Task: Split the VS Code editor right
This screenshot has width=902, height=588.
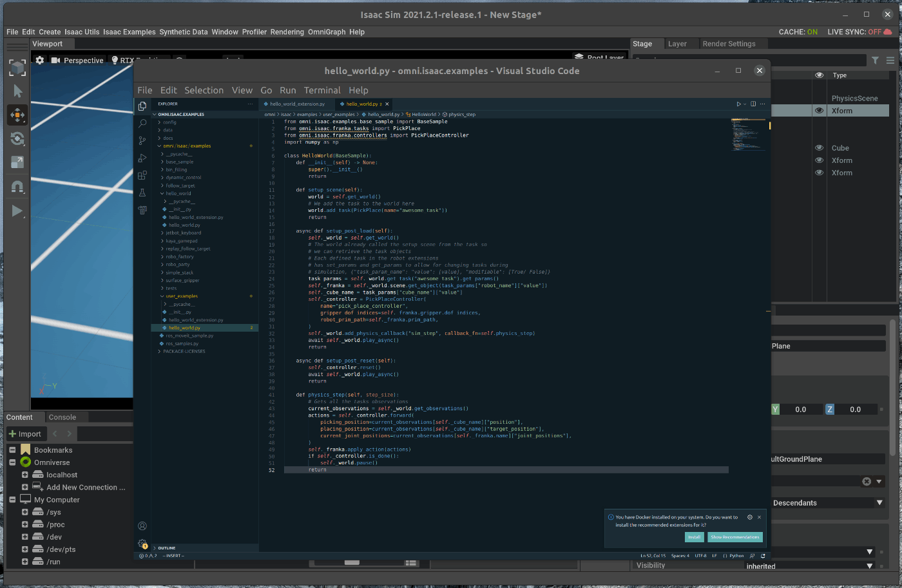Action: [753, 104]
